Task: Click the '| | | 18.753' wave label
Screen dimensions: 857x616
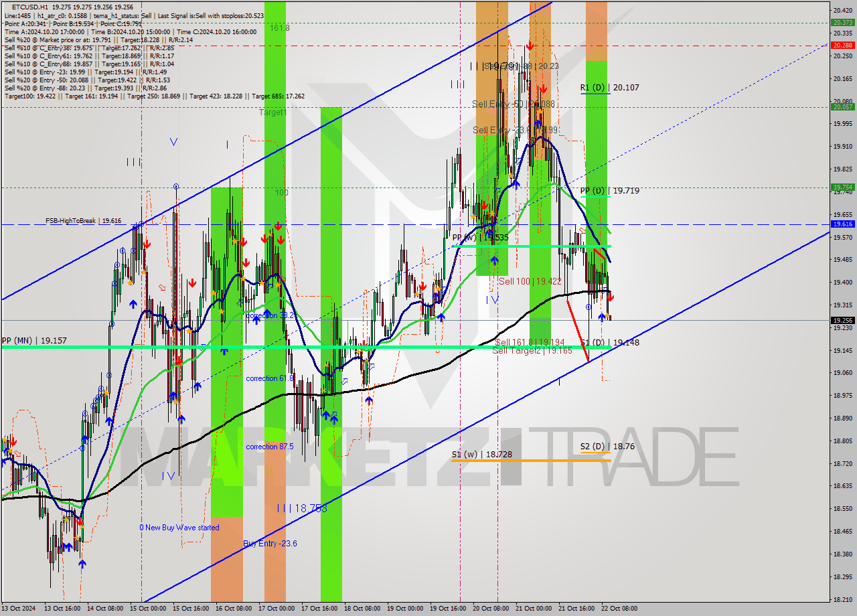Action: click(303, 508)
